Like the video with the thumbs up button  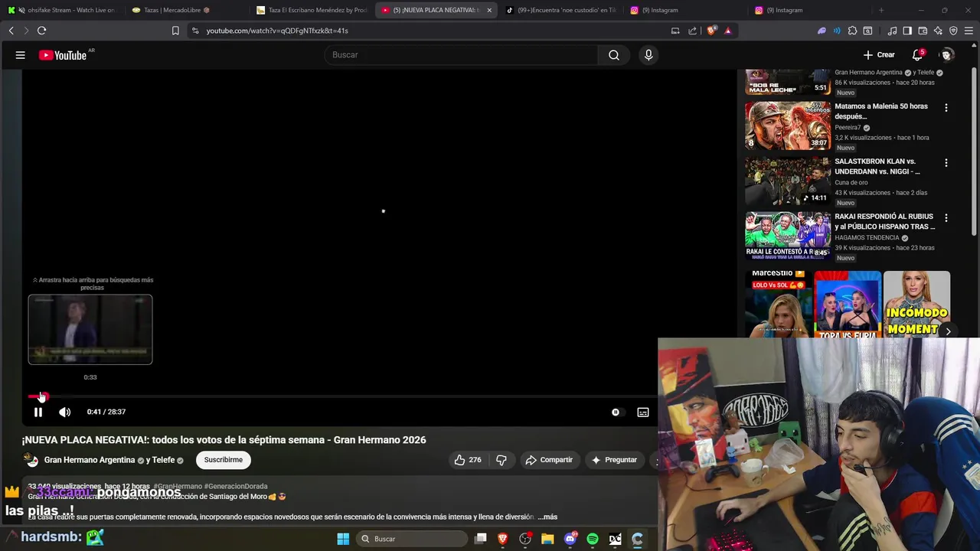coord(468,460)
